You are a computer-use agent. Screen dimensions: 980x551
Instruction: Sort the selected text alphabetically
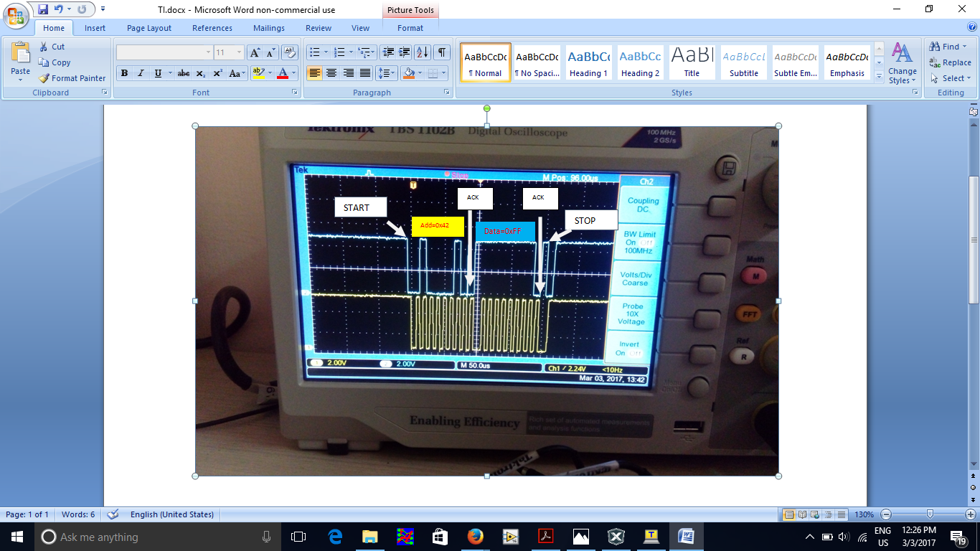423,52
